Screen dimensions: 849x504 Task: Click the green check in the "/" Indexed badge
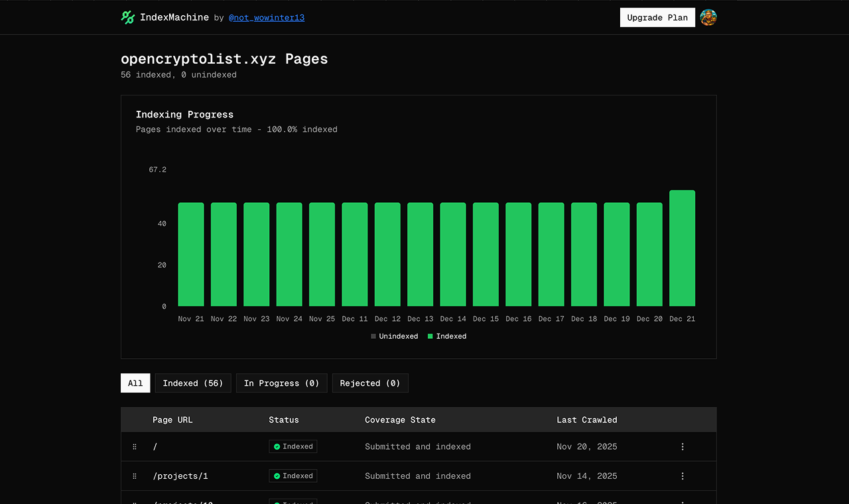pyautogui.click(x=276, y=446)
